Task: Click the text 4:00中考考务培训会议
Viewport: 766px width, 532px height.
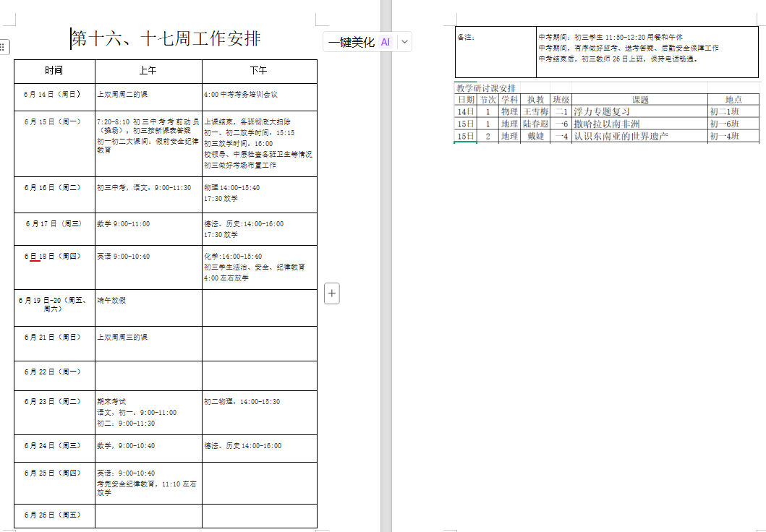Action: (241, 94)
